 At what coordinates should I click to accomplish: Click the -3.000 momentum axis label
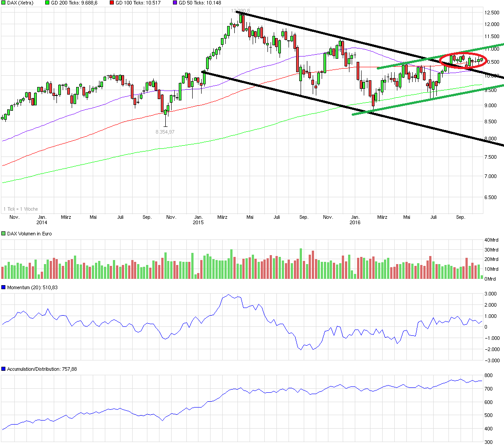tap(492, 360)
